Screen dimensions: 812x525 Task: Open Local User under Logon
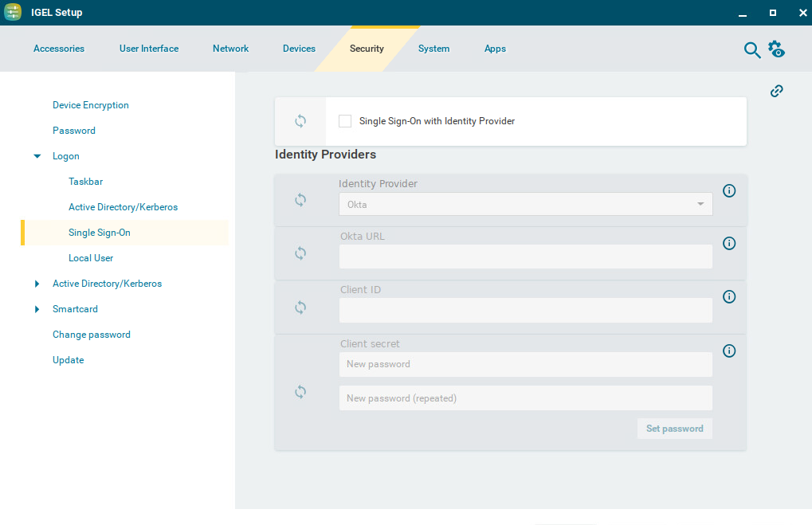point(91,258)
